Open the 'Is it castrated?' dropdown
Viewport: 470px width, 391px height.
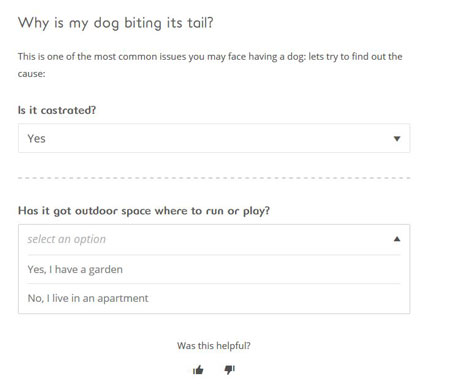(x=214, y=138)
